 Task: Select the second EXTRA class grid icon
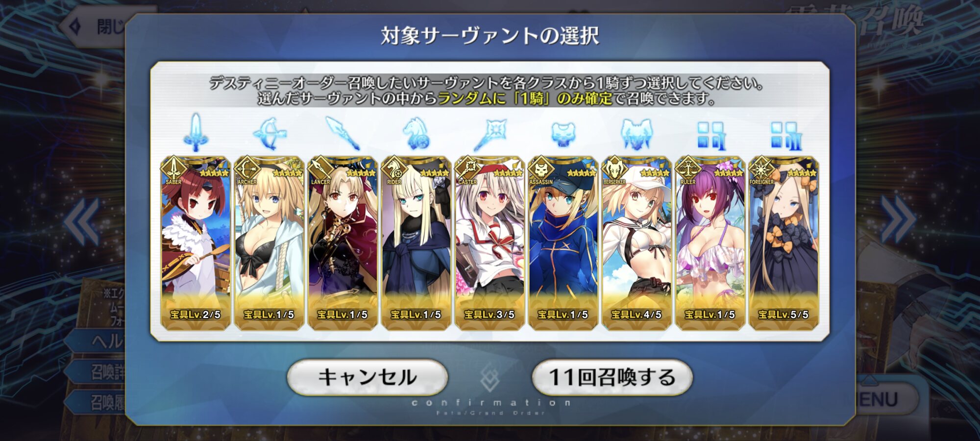pyautogui.click(x=785, y=135)
